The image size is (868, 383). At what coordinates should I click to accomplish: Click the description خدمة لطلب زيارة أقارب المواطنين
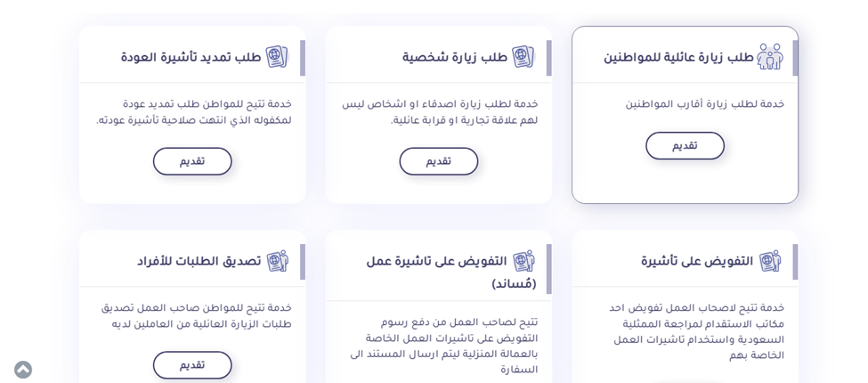pyautogui.click(x=704, y=105)
